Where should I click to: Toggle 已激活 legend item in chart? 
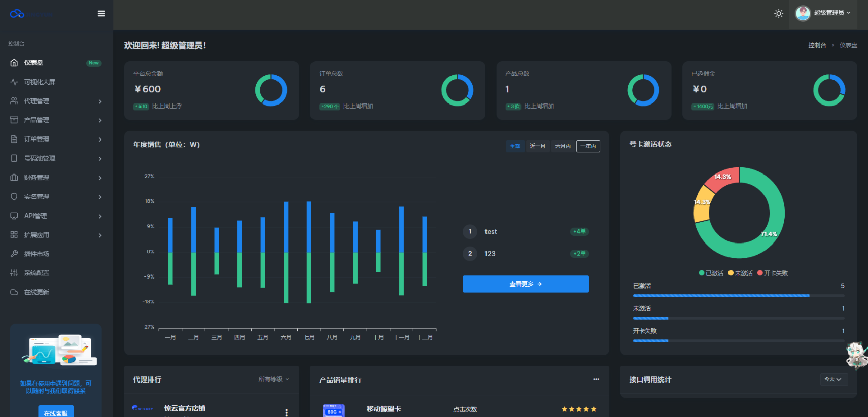coord(711,273)
